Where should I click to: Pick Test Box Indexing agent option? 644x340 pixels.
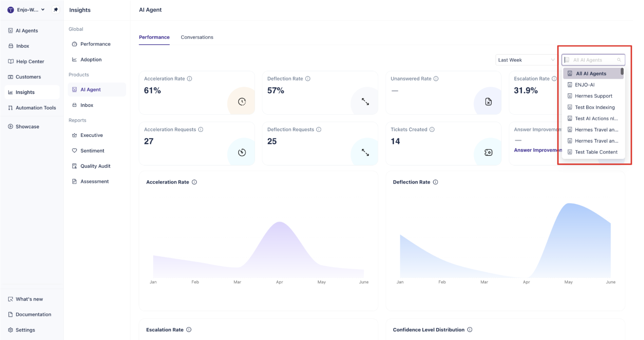click(x=593, y=107)
